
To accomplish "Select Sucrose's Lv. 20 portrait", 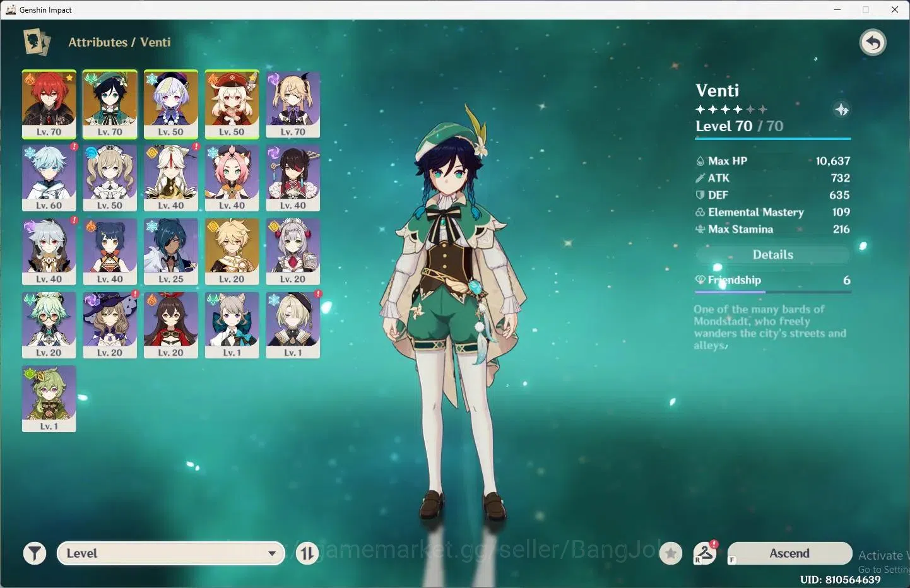I will click(x=49, y=325).
